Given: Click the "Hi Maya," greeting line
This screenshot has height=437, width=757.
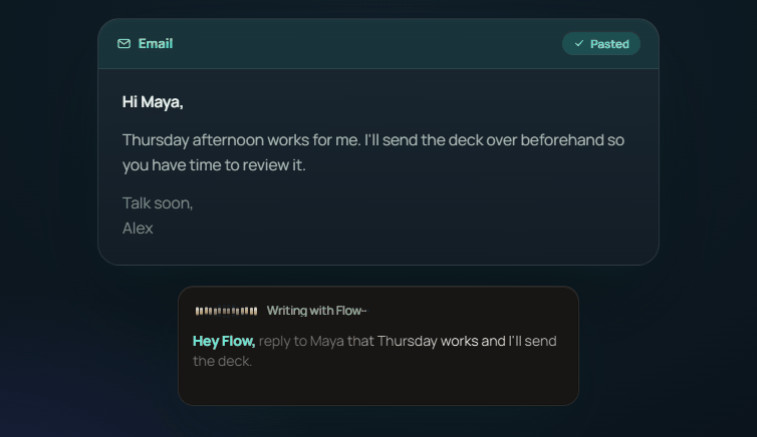Looking at the screenshot, I should (x=153, y=102).
